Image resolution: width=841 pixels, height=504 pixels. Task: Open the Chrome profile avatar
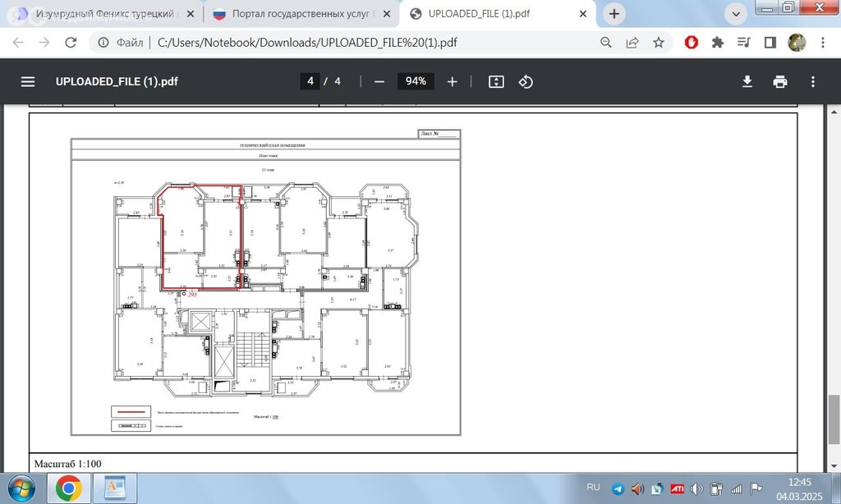point(797,43)
